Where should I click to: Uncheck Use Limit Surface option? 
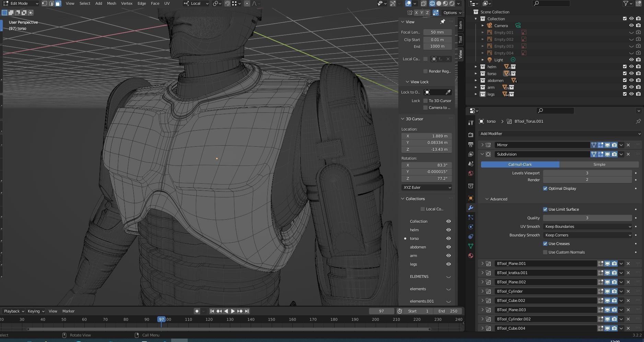(545, 209)
